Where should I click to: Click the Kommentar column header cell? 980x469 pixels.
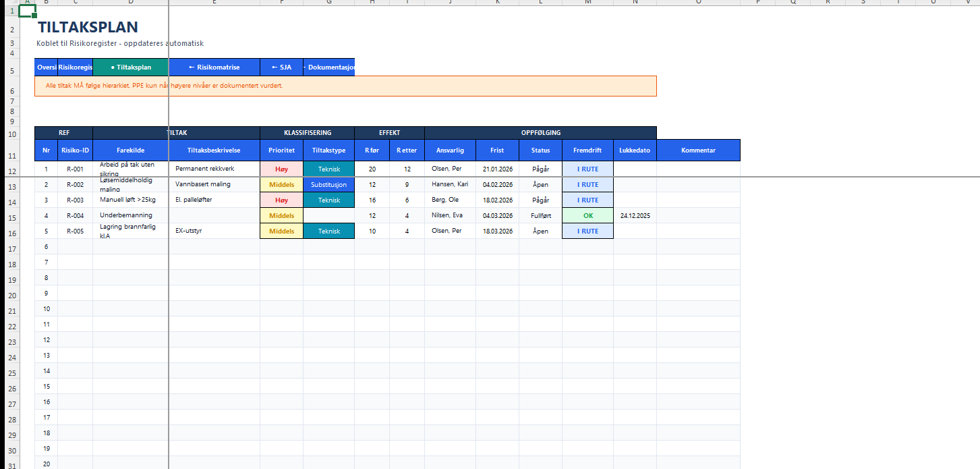pyautogui.click(x=698, y=150)
